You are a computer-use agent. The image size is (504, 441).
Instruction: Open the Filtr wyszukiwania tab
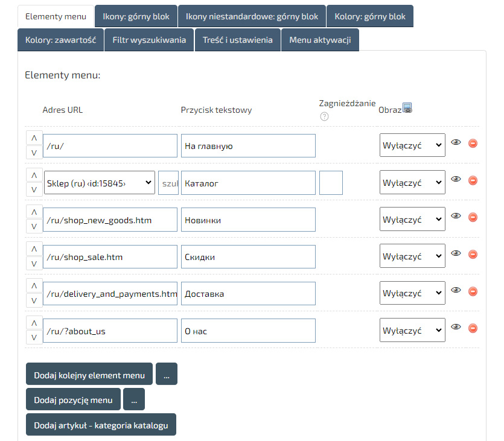click(149, 40)
